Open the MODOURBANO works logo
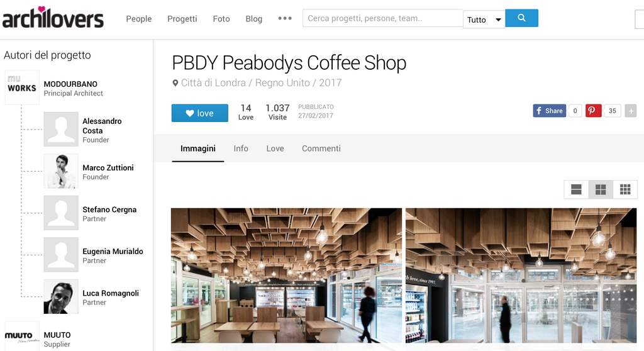The width and height of the screenshot is (644, 351). tap(22, 87)
